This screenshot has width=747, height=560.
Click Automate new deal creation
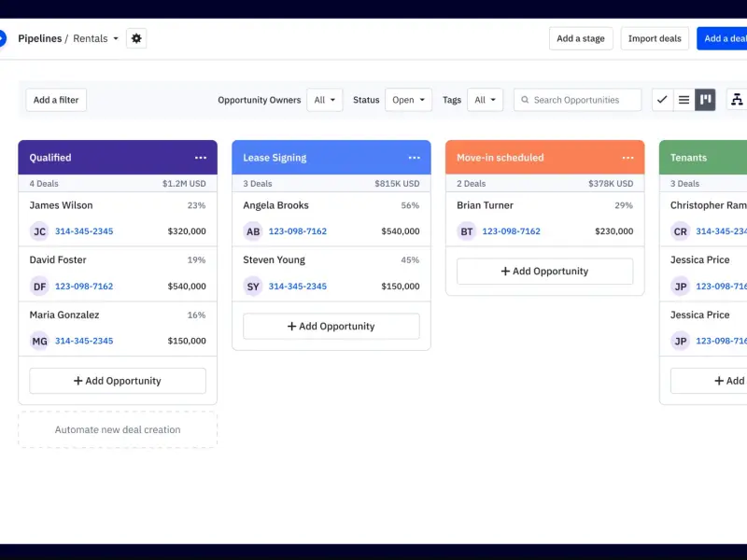[118, 429]
